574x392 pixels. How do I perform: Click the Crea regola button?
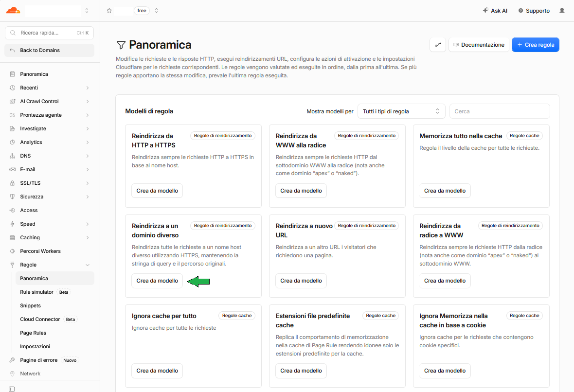click(535, 45)
